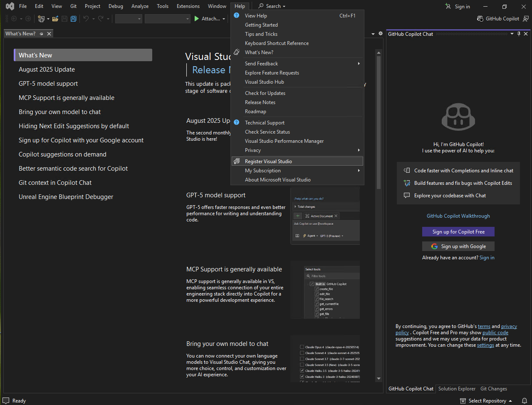
Task: Open About Microsoft Visual Studio
Action: pos(297,180)
